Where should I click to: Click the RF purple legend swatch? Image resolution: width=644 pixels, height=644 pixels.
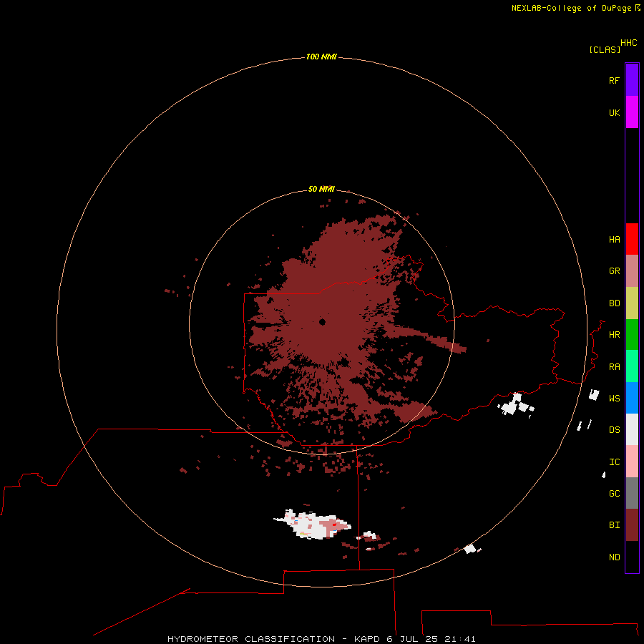(632, 80)
